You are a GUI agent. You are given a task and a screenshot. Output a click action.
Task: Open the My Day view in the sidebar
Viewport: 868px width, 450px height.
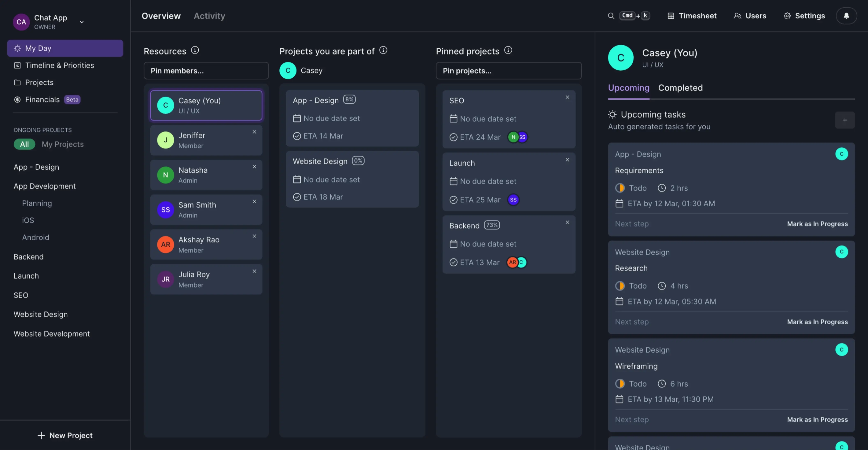pos(38,48)
